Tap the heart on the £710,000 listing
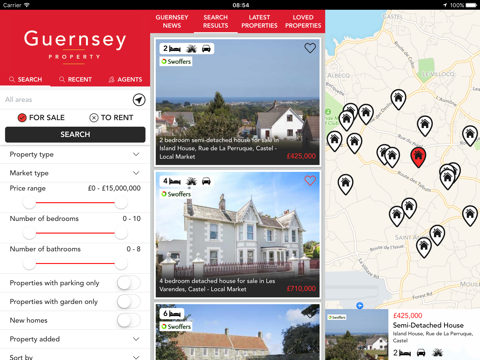 tap(310, 181)
